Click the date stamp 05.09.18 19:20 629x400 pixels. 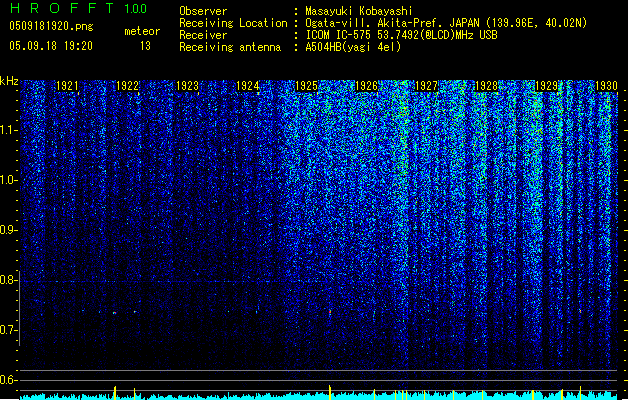(51, 46)
